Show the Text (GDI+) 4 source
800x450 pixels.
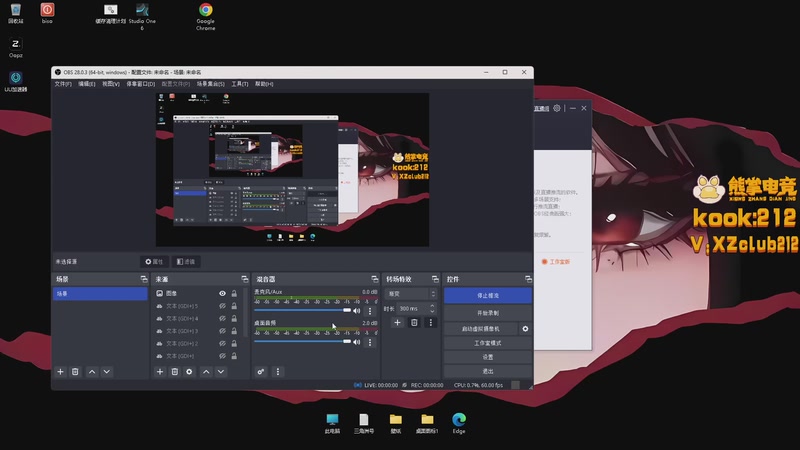click(222, 318)
